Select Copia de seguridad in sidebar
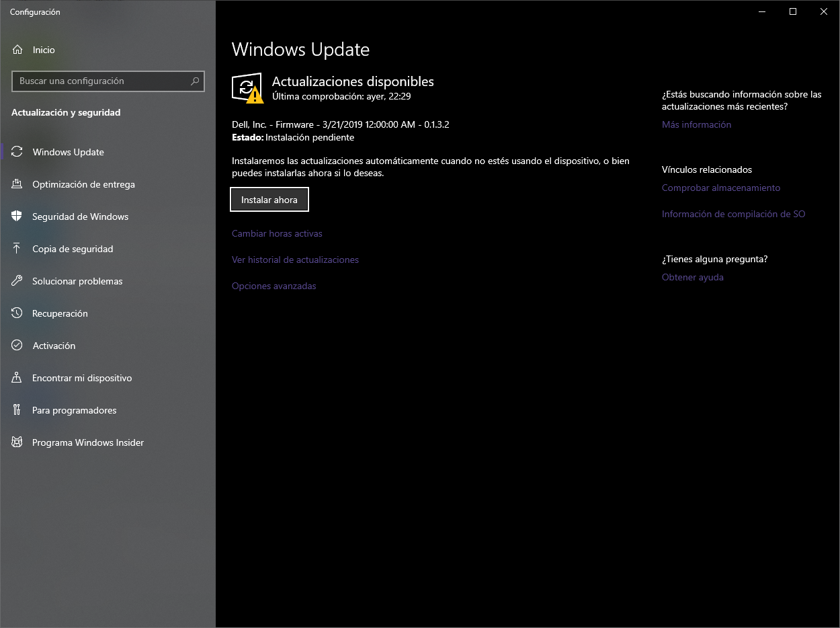The height and width of the screenshot is (628, 840). click(108, 249)
